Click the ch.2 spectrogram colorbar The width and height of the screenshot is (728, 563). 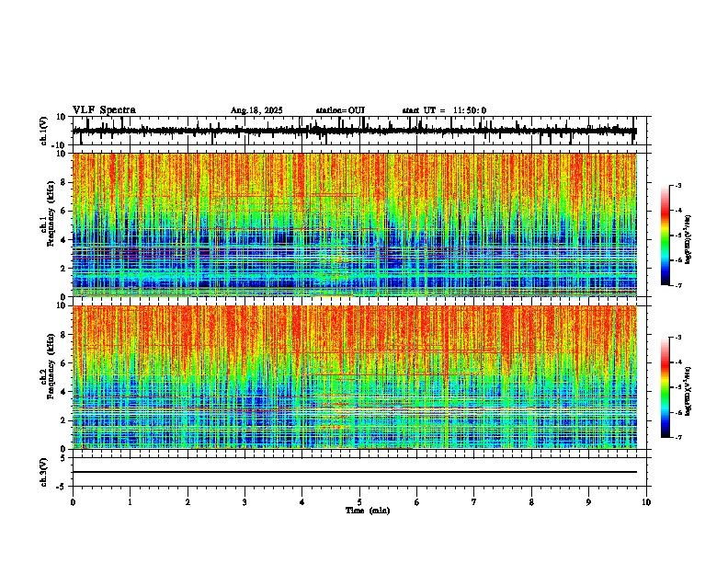click(x=665, y=387)
